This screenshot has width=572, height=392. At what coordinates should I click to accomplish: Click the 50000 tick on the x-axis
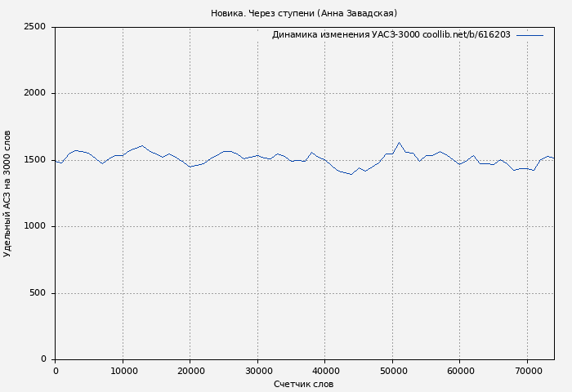coord(392,371)
